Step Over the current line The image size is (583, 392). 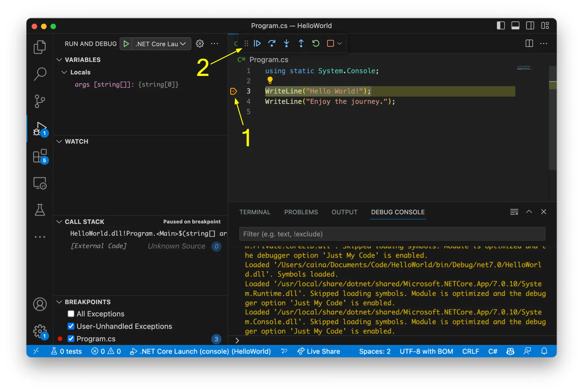pos(272,43)
